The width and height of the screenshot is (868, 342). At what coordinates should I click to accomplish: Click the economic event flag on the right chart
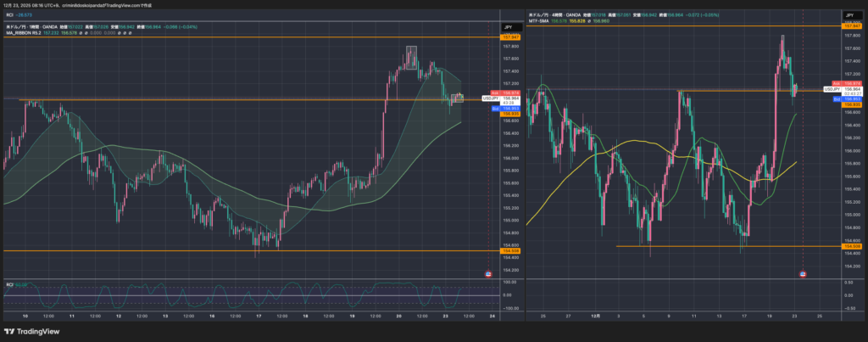tap(803, 274)
